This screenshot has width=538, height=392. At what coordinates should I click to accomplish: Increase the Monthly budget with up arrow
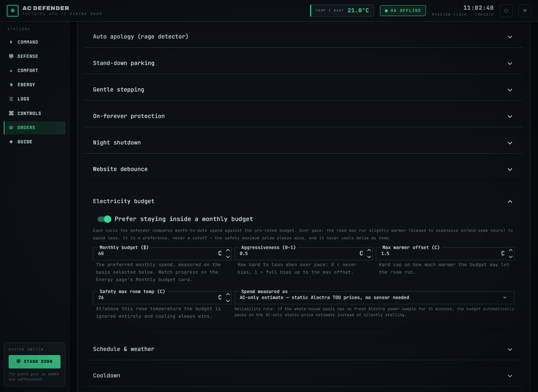(228, 250)
